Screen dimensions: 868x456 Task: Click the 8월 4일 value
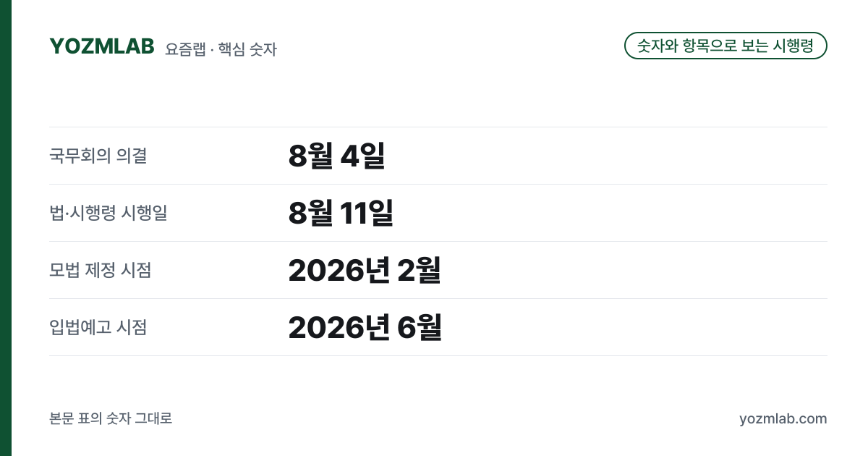(336, 156)
